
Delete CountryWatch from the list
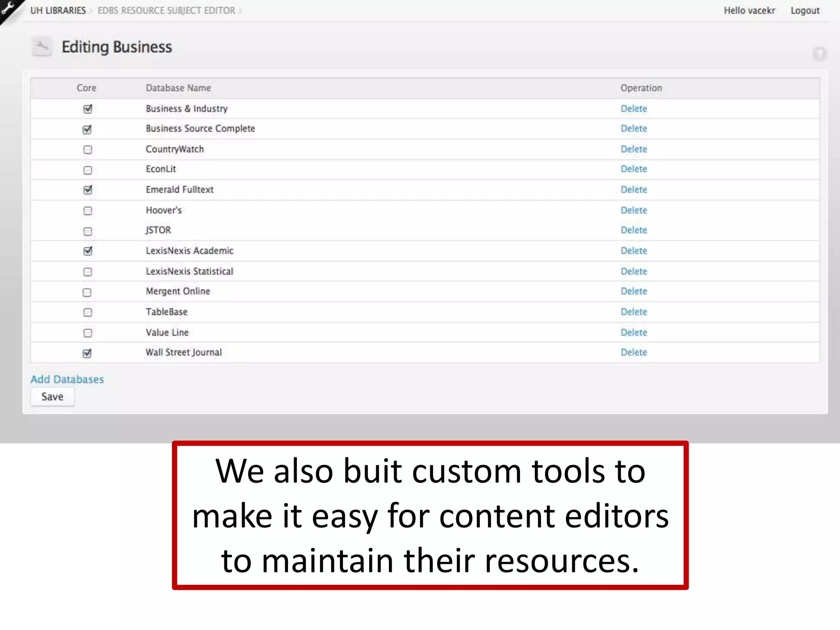pyautogui.click(x=634, y=149)
